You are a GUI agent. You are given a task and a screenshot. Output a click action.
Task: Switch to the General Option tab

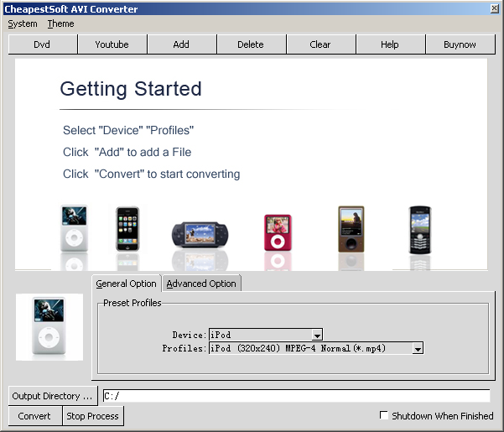click(x=126, y=284)
